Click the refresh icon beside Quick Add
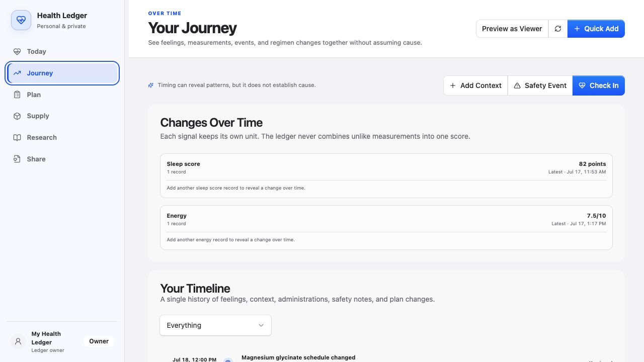Screen dimensions: 644x362 [558, 29]
